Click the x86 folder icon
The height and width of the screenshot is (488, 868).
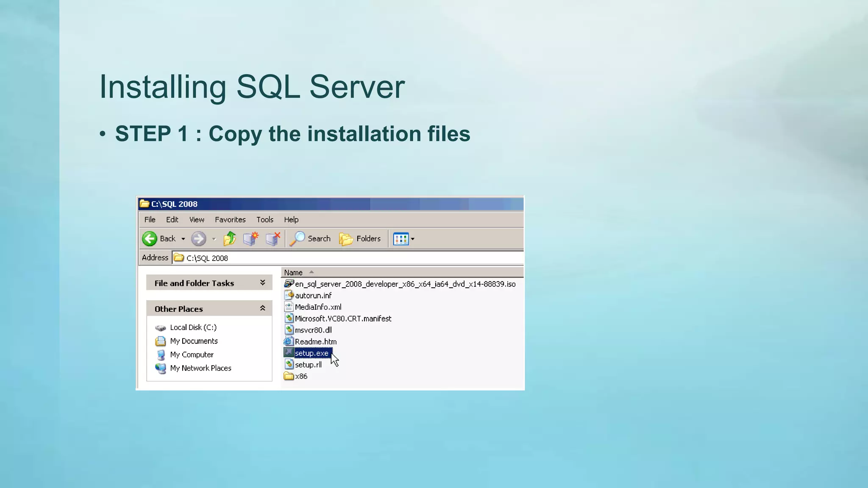point(289,376)
